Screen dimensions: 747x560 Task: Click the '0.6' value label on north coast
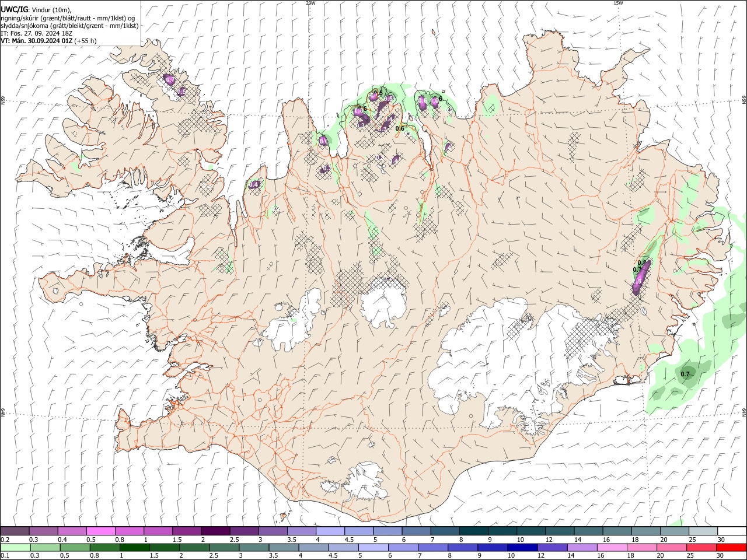pos(400,128)
